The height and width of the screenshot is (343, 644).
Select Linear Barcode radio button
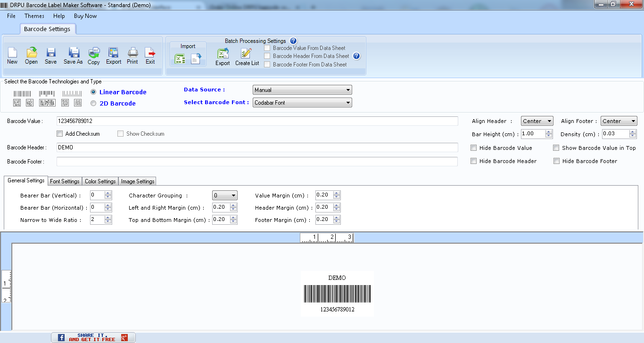(93, 92)
